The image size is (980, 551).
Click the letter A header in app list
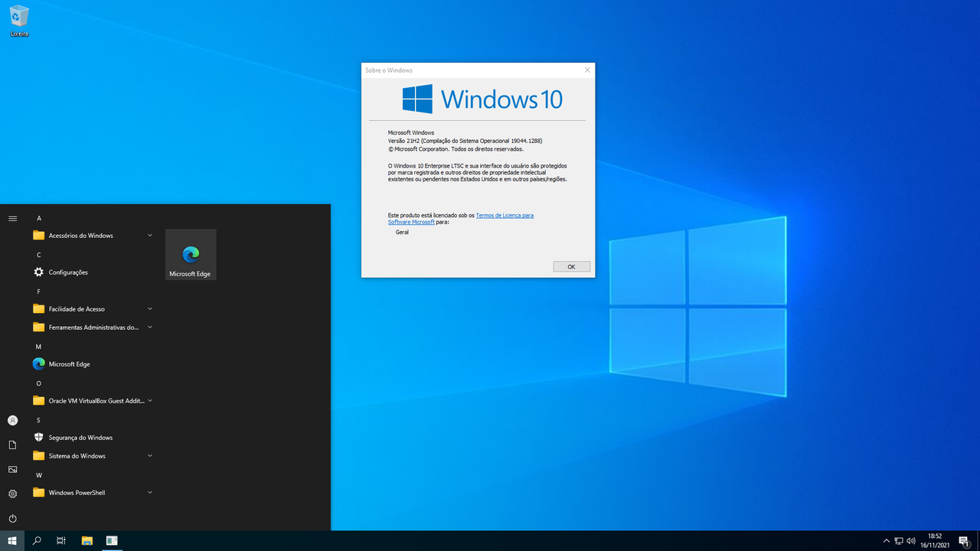click(x=39, y=218)
